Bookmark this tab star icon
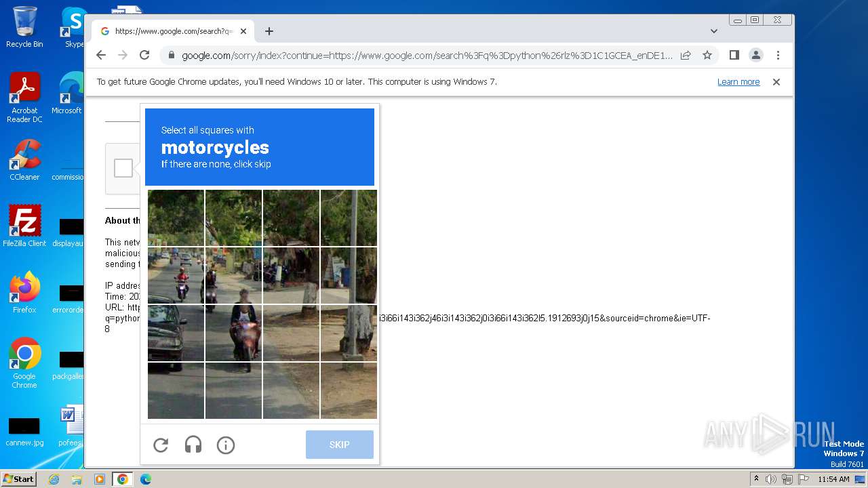868x488 pixels. tap(707, 55)
